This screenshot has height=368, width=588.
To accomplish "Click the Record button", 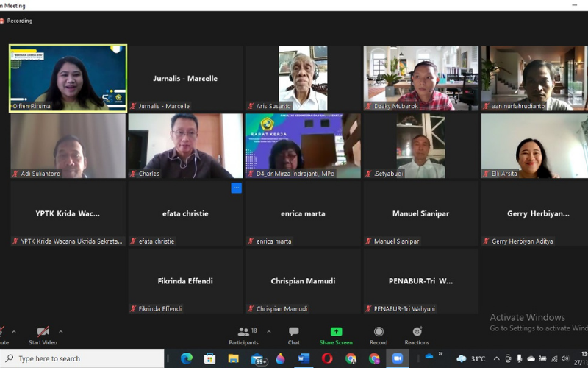I will (379, 336).
